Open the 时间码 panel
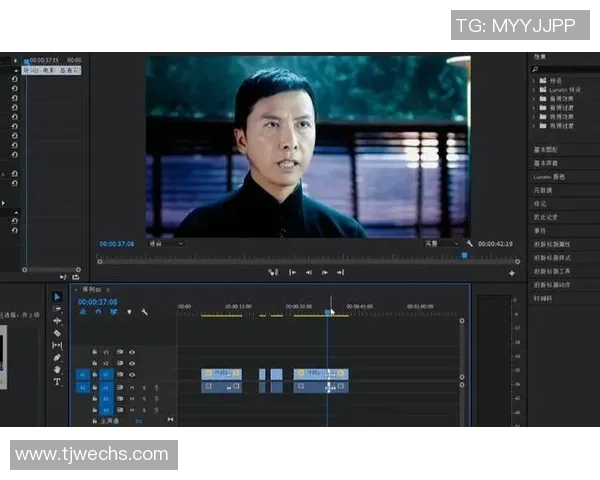This screenshot has height=480, width=600. click(543, 298)
